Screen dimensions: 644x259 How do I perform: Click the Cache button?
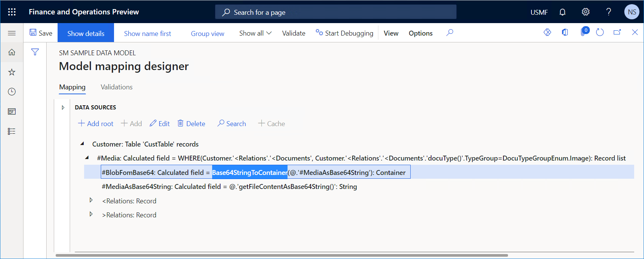(272, 123)
